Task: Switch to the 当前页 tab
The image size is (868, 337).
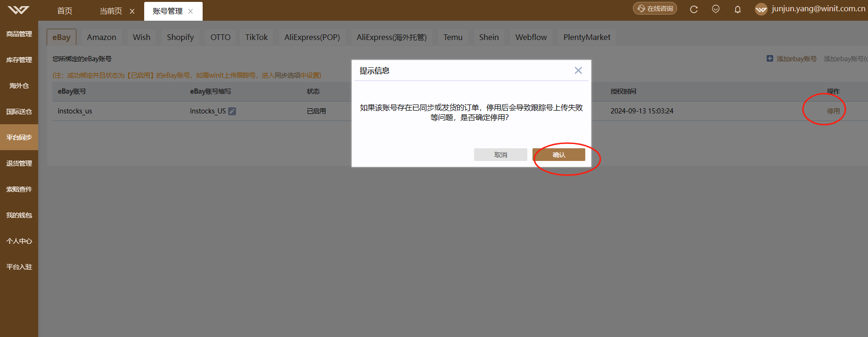Action: [111, 11]
